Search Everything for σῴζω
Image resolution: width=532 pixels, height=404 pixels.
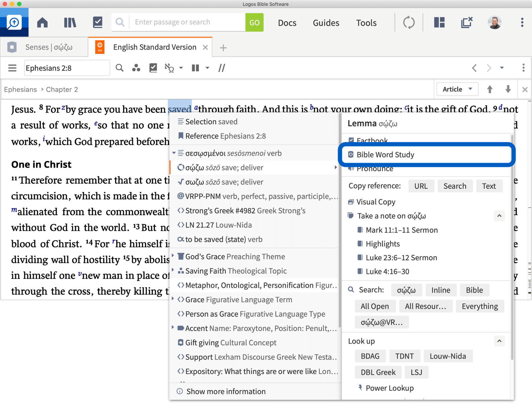click(480, 306)
